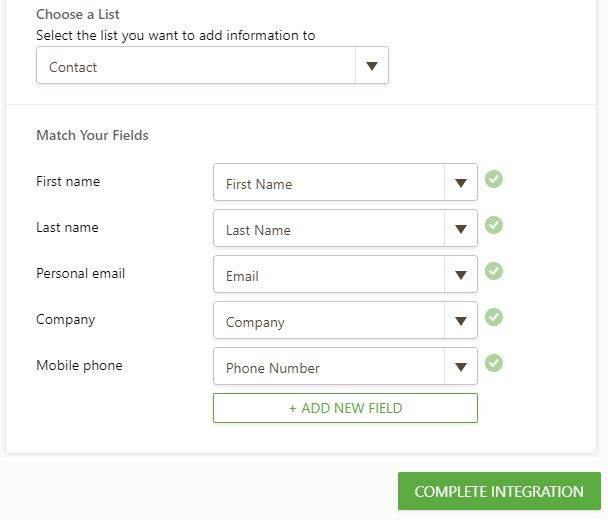Expand the First Name field dropdown arrow

(461, 183)
